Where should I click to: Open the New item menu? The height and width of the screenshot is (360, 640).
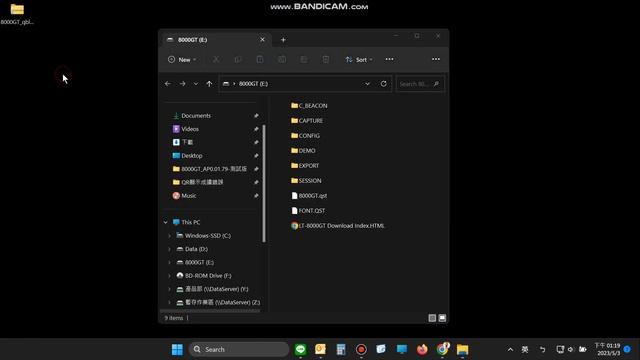tap(182, 60)
